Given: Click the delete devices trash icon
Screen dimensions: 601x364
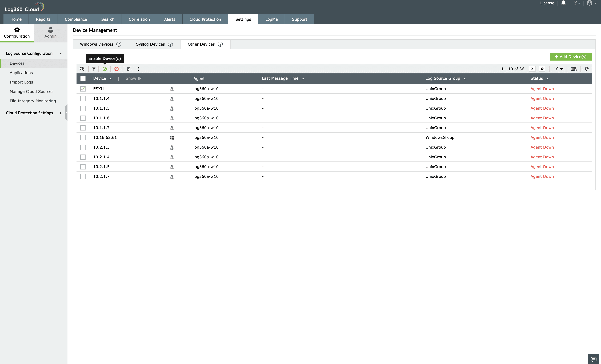Looking at the screenshot, I should click(128, 69).
